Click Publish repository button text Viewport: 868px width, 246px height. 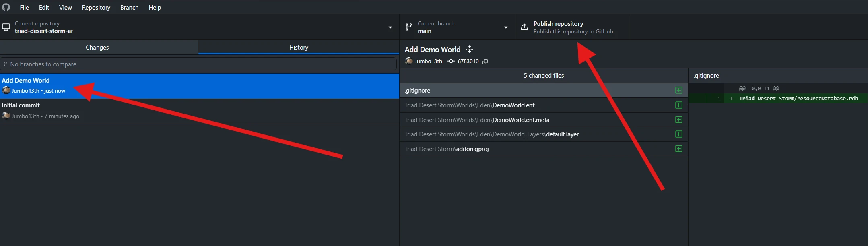(x=558, y=24)
